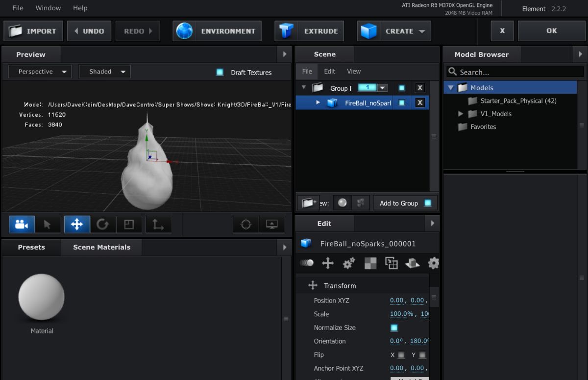Screen dimensions: 588x380
Task: Click the blue cube Create icon
Action: tap(369, 31)
